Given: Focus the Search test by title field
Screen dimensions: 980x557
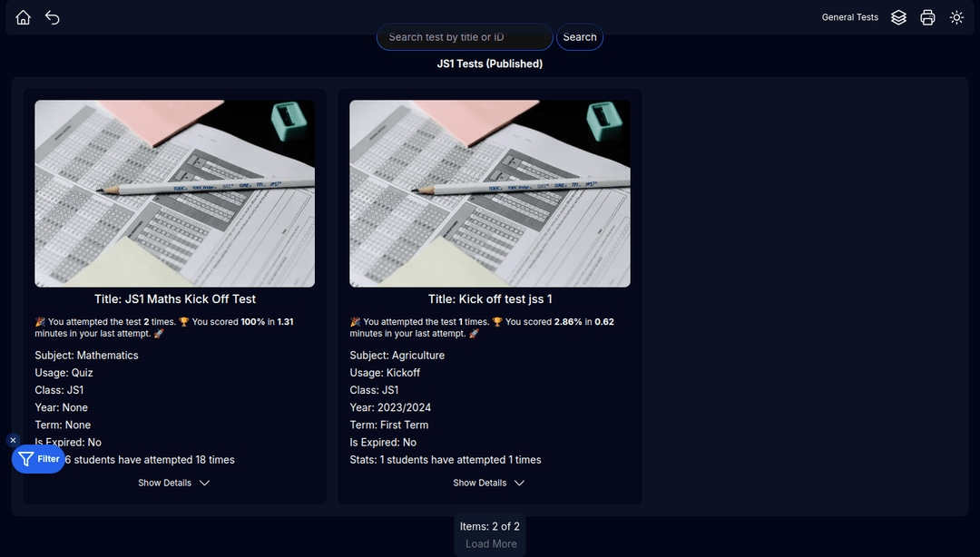Looking at the screenshot, I should pyautogui.click(x=464, y=37).
